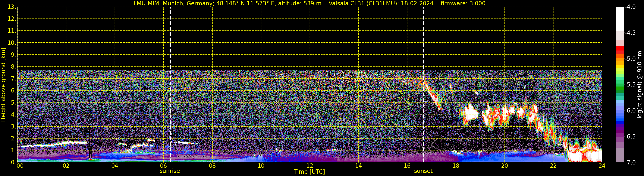Click the 'Height above ground [km]' axis title
Screen dimensions: 644x176
tap(3, 85)
